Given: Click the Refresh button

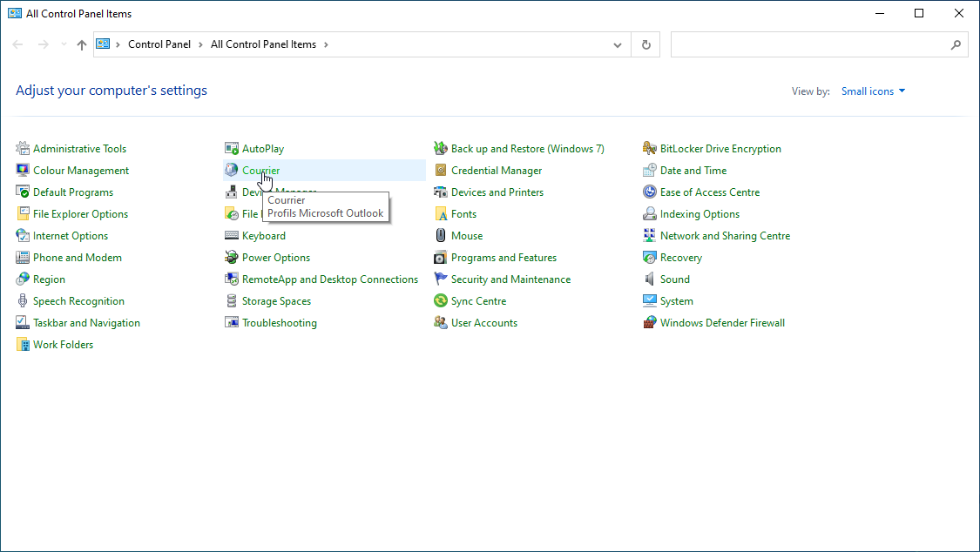Looking at the screenshot, I should 645,45.
